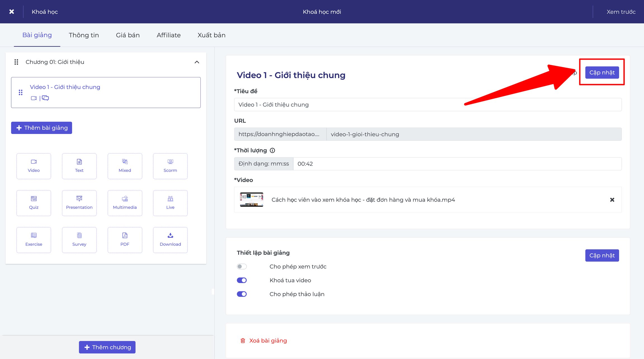Image resolution: width=644 pixels, height=359 pixels.
Task: Click the Thêm chương button
Action: (107, 347)
